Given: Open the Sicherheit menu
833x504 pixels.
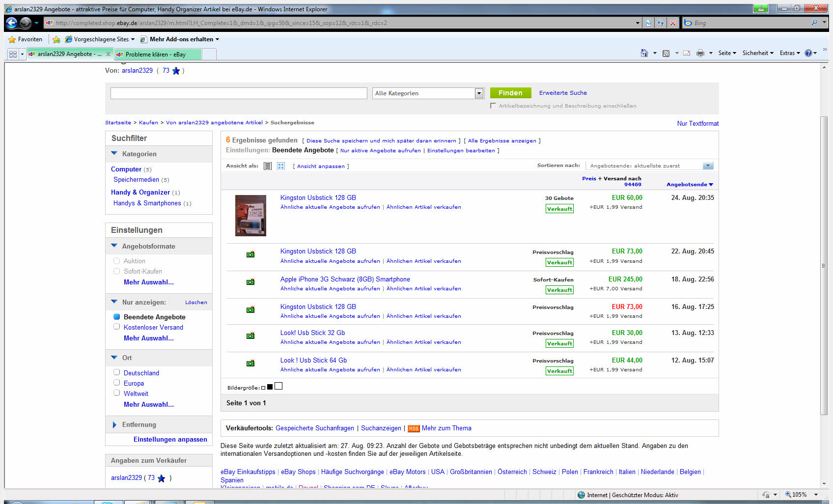Looking at the screenshot, I should (x=758, y=53).
